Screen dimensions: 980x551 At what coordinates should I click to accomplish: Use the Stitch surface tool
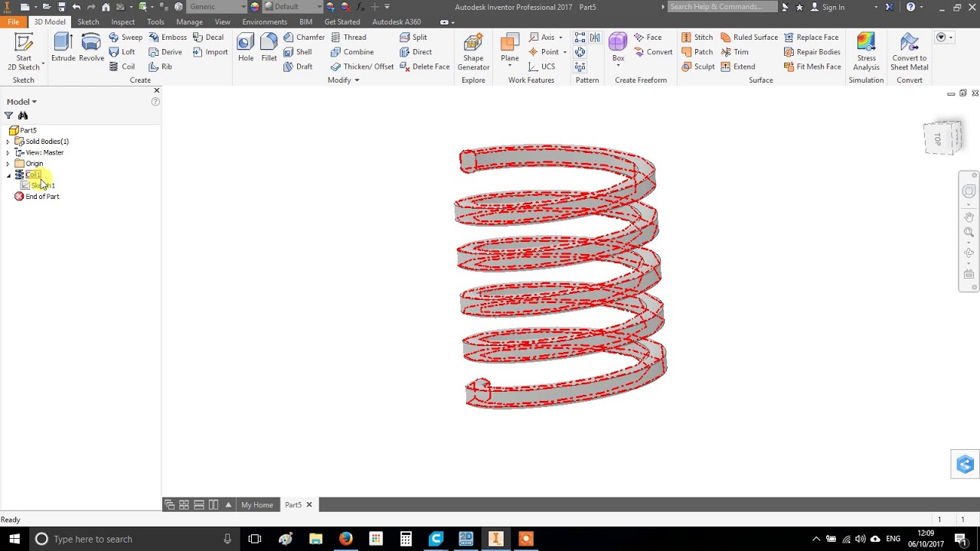pyautogui.click(x=697, y=37)
